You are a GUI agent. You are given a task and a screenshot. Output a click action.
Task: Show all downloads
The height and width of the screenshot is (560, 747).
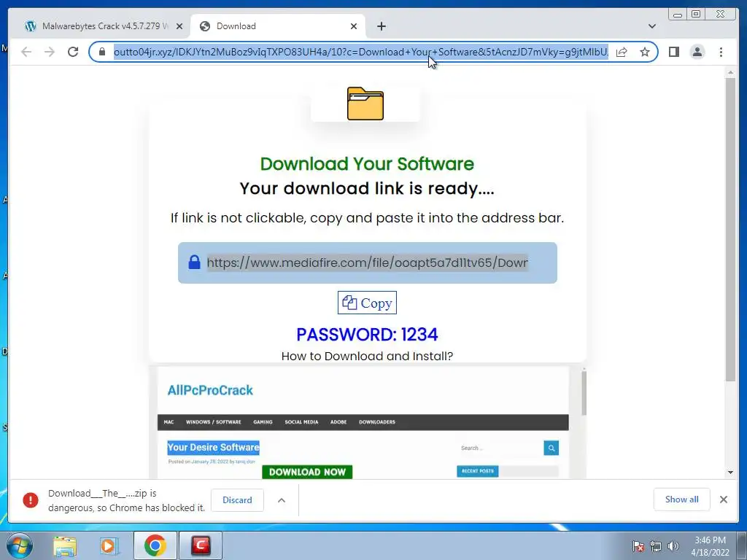coord(682,499)
